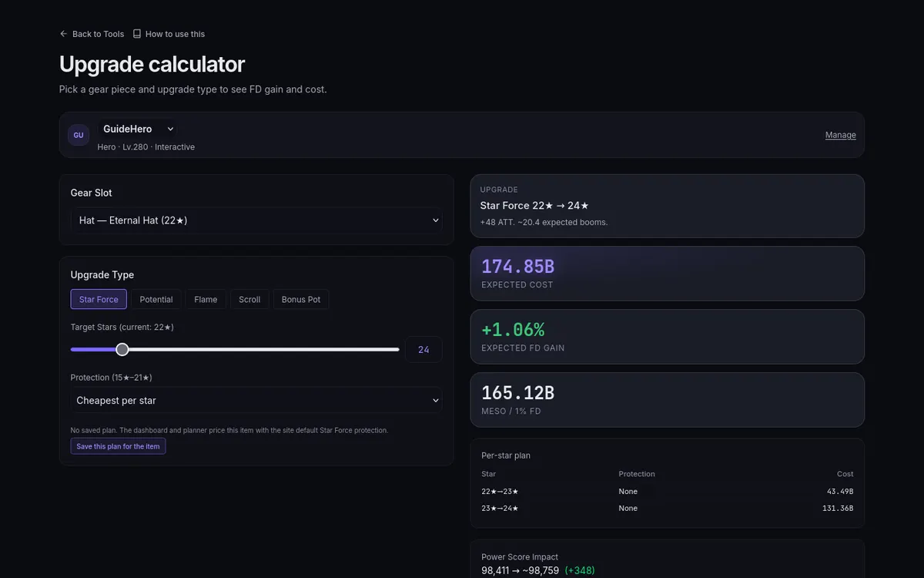Open the Manage characters link

pyautogui.click(x=841, y=135)
